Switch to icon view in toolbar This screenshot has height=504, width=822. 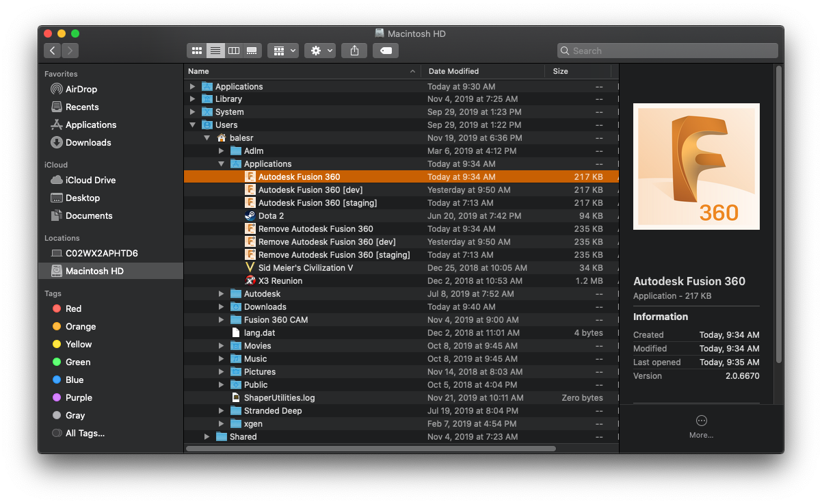pyautogui.click(x=197, y=51)
